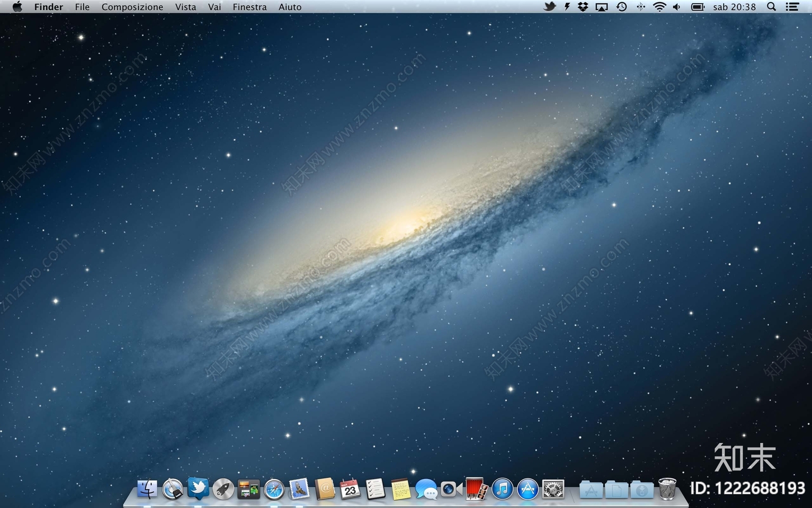
Task: Open the Finestra menu
Action: (250, 7)
